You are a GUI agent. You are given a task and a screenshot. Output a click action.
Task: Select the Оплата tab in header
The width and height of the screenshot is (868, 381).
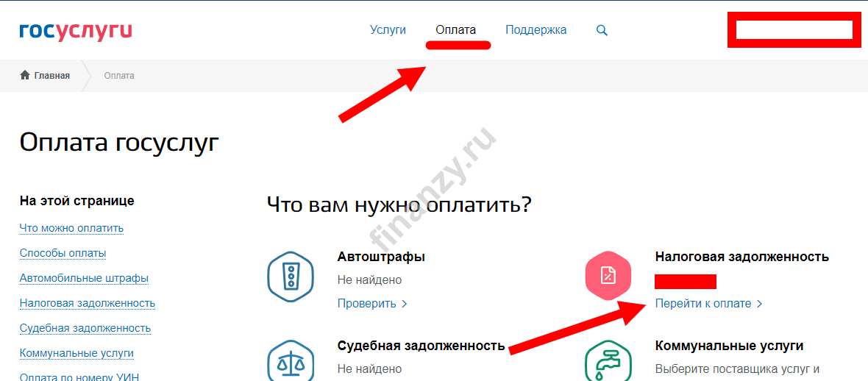pos(455,30)
